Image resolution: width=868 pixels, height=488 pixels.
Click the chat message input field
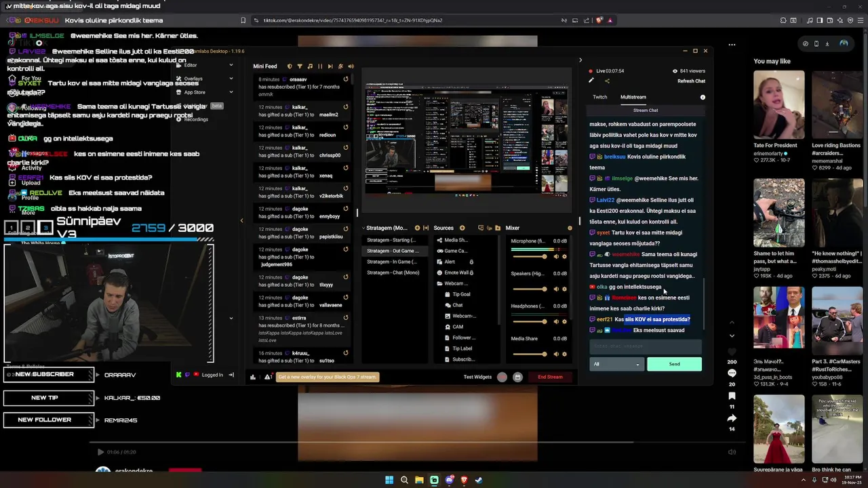click(646, 346)
